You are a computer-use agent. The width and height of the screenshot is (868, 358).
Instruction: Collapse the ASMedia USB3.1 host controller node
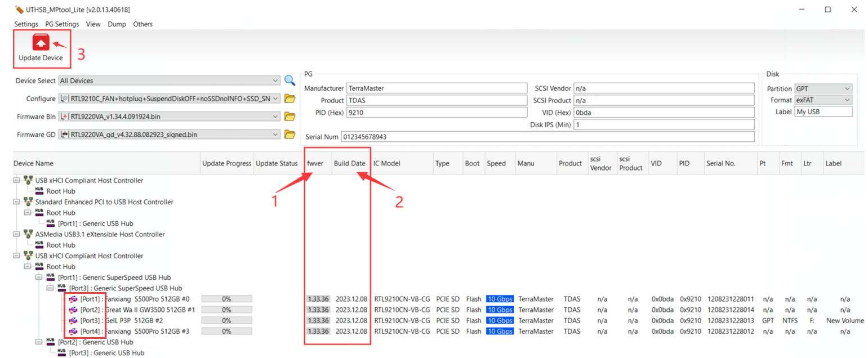point(16,234)
